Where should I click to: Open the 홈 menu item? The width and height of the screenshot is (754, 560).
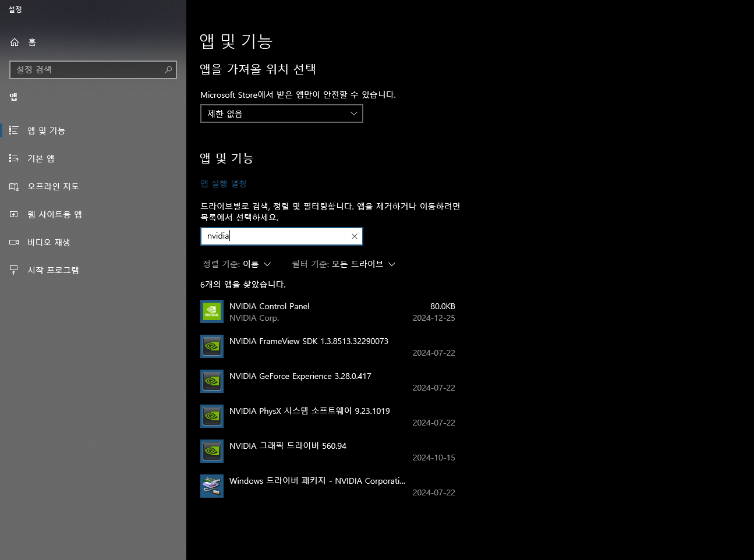93,42
